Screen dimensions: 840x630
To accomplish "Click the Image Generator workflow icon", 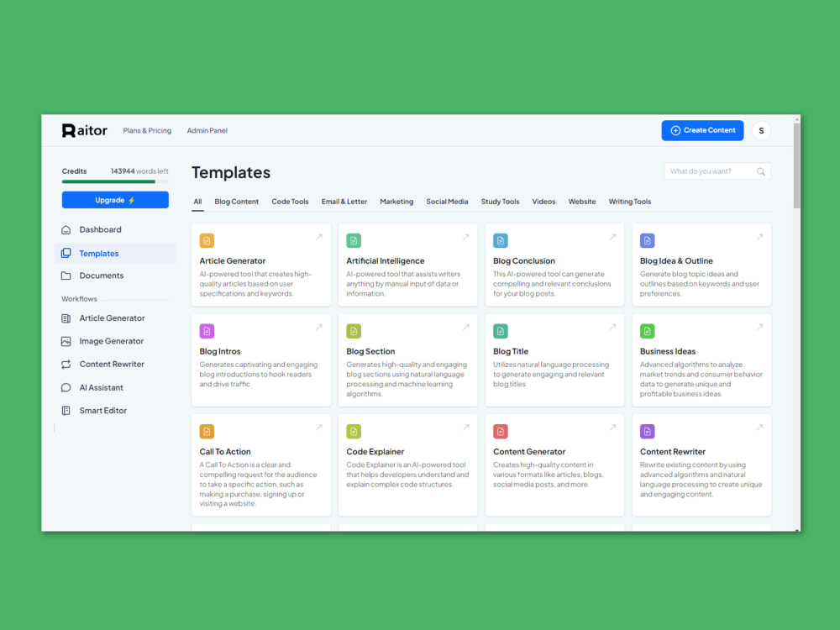I will pyautogui.click(x=66, y=341).
